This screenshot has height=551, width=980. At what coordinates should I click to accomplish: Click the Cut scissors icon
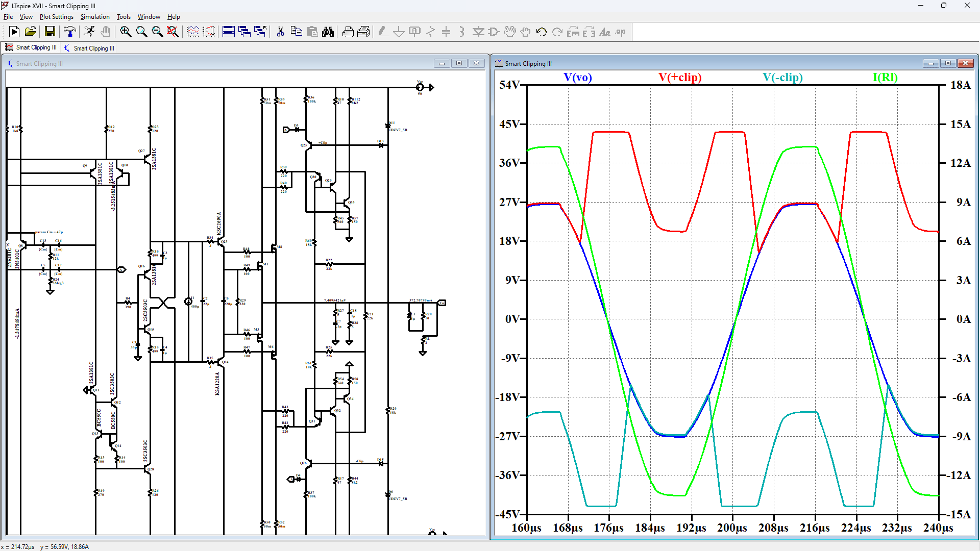280,32
